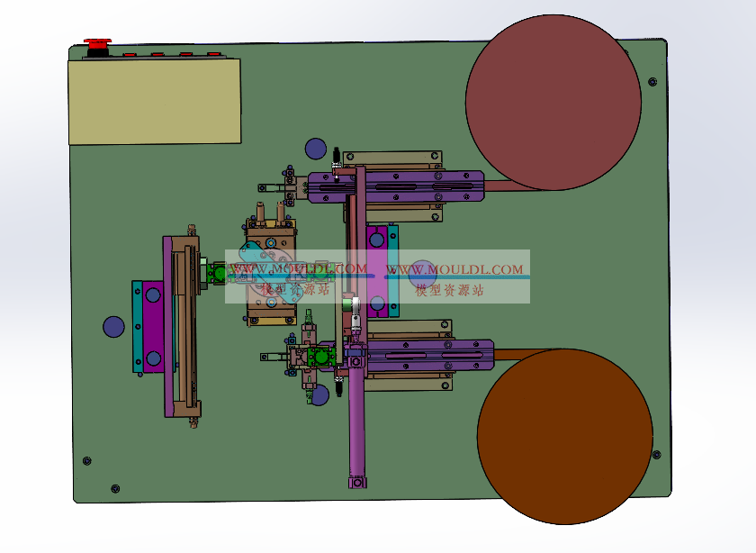This screenshot has height=553, width=756.
Task: Click the left WWW.MOULDL.COM watermark text
Action: click(298, 268)
